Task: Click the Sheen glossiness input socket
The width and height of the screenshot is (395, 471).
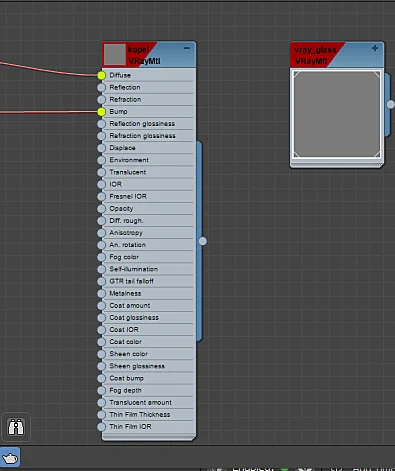Action: 102,366
